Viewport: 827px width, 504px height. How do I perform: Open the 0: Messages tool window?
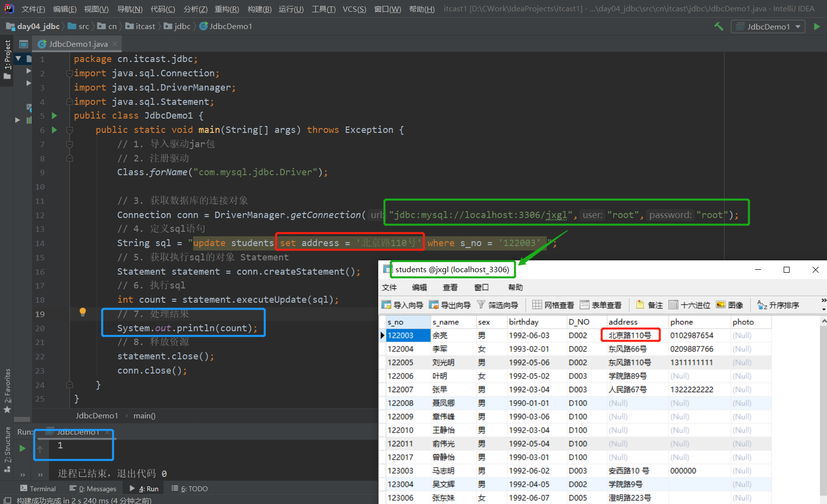click(93, 489)
